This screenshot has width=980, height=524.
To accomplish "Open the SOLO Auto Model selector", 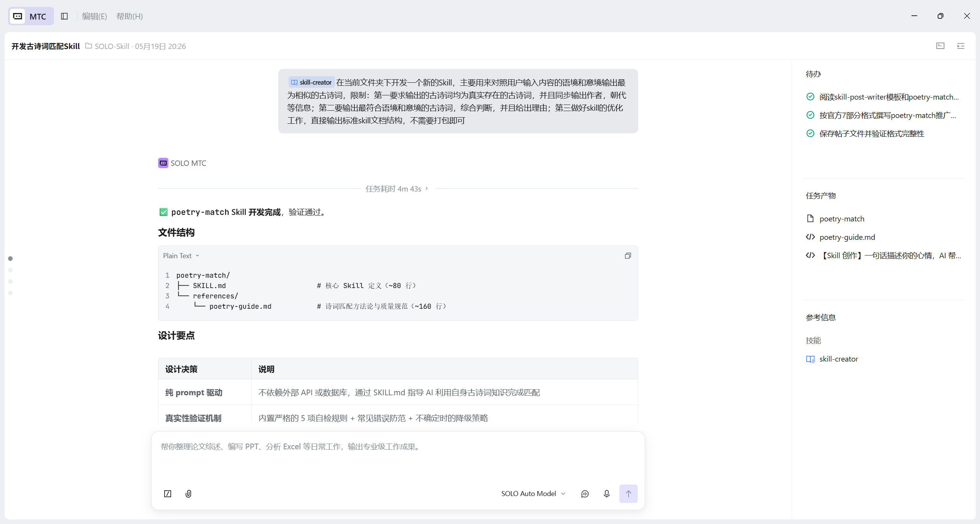I will (x=533, y=494).
